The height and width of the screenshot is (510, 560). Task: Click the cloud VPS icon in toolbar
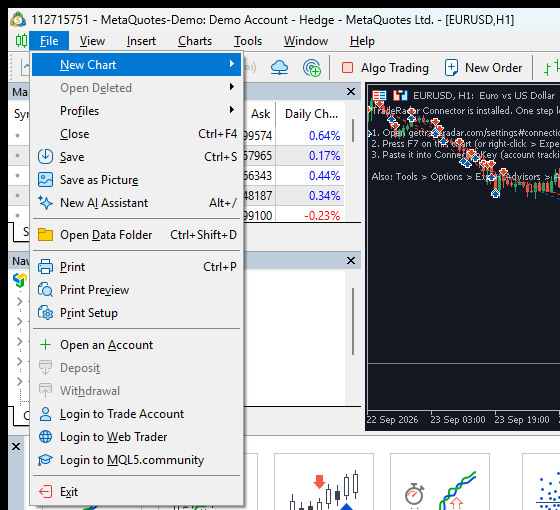(279, 68)
